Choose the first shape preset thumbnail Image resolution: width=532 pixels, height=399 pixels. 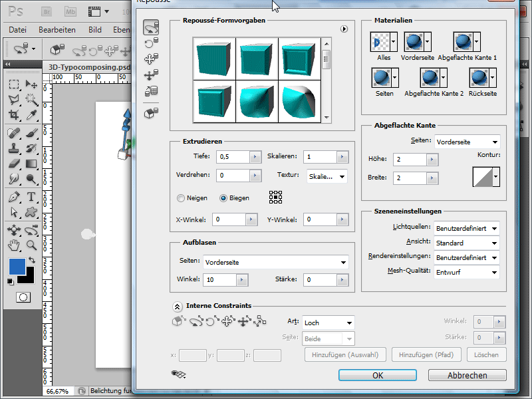[x=213, y=59]
